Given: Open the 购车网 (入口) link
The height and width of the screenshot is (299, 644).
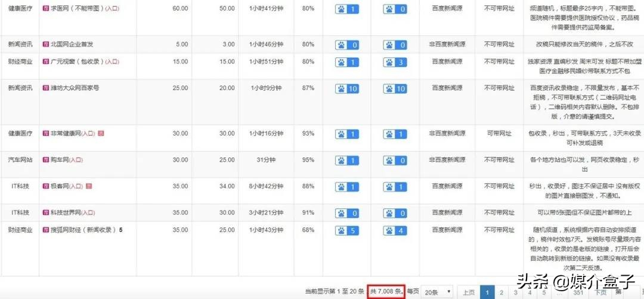Looking at the screenshot, I should pos(75,160).
